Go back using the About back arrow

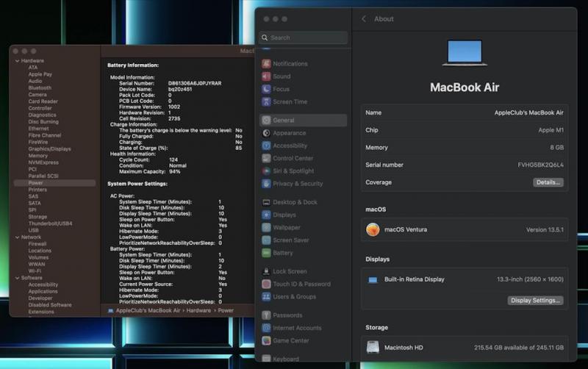point(363,19)
